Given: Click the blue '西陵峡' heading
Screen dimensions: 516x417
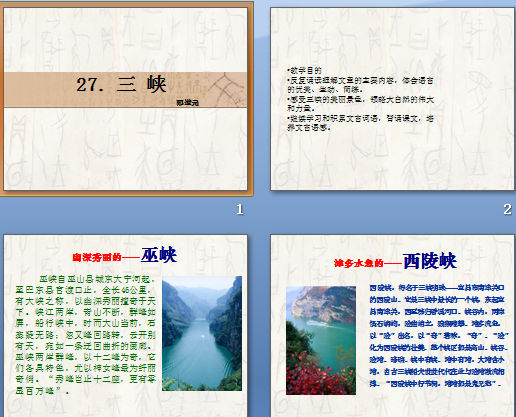Looking at the screenshot, I should [430, 261].
